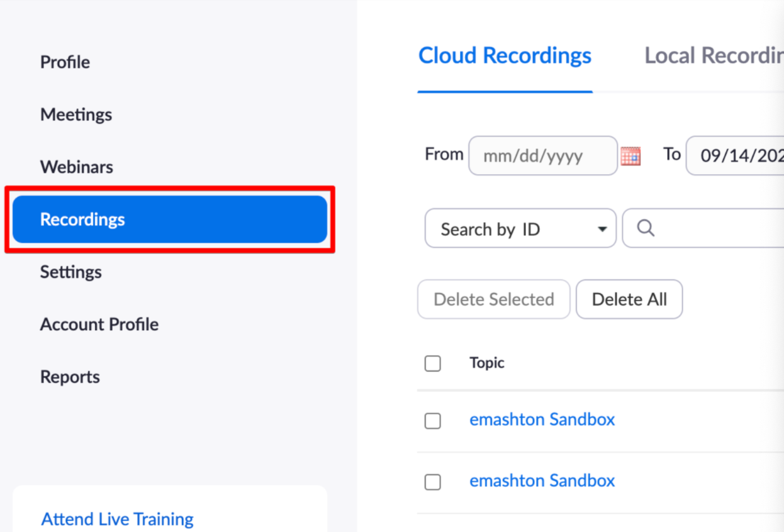
Task: Click the Delete Selected button
Action: coord(494,299)
